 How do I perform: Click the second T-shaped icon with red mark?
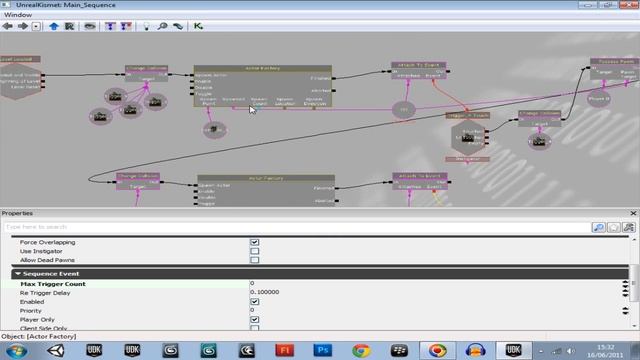click(x=126, y=27)
